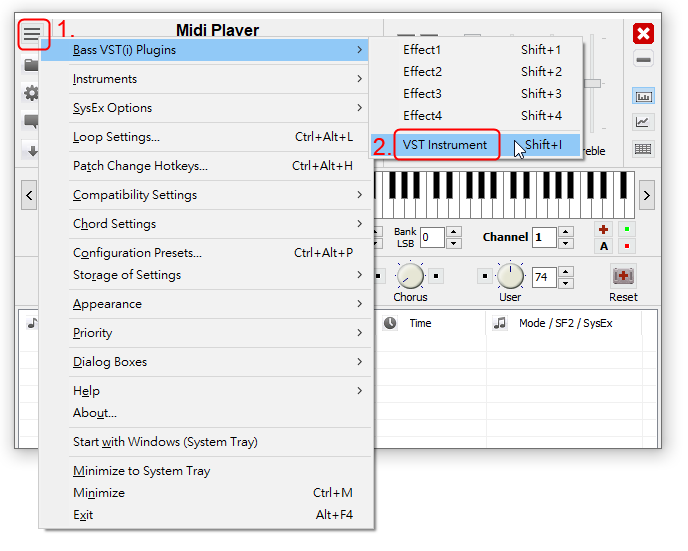This screenshot has height=551, width=688.
Task: Click the Chorus knob
Action: [410, 276]
